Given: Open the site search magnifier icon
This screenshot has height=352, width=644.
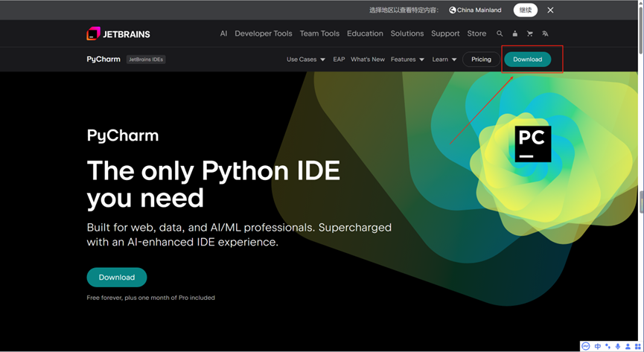Looking at the screenshot, I should 500,33.
